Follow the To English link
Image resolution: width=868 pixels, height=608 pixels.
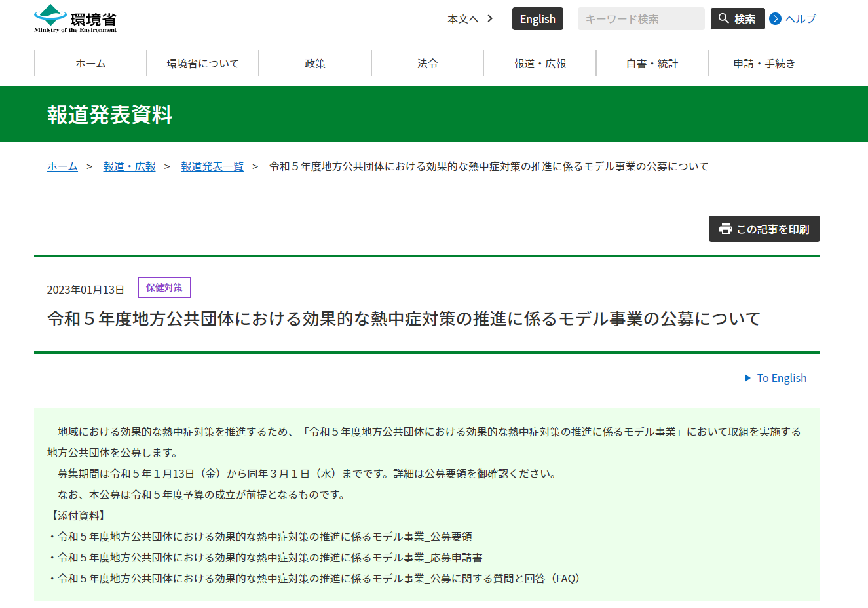[x=782, y=378]
